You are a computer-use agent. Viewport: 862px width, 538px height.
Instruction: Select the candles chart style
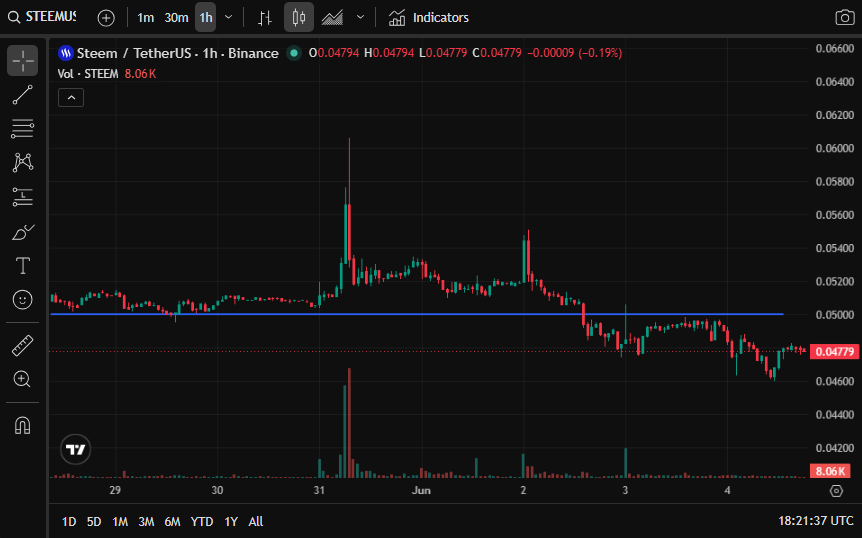click(x=299, y=17)
